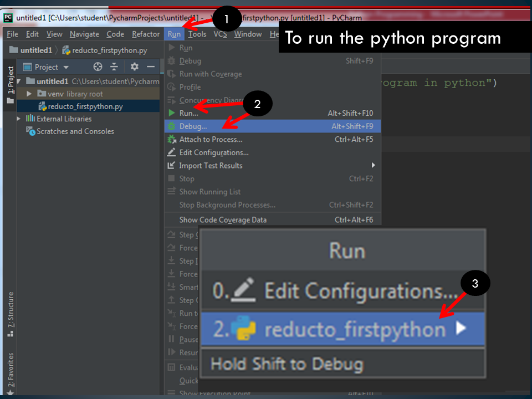Click the Select Opened File crosshair icon
Screen dimensions: 532x399
(x=98, y=66)
